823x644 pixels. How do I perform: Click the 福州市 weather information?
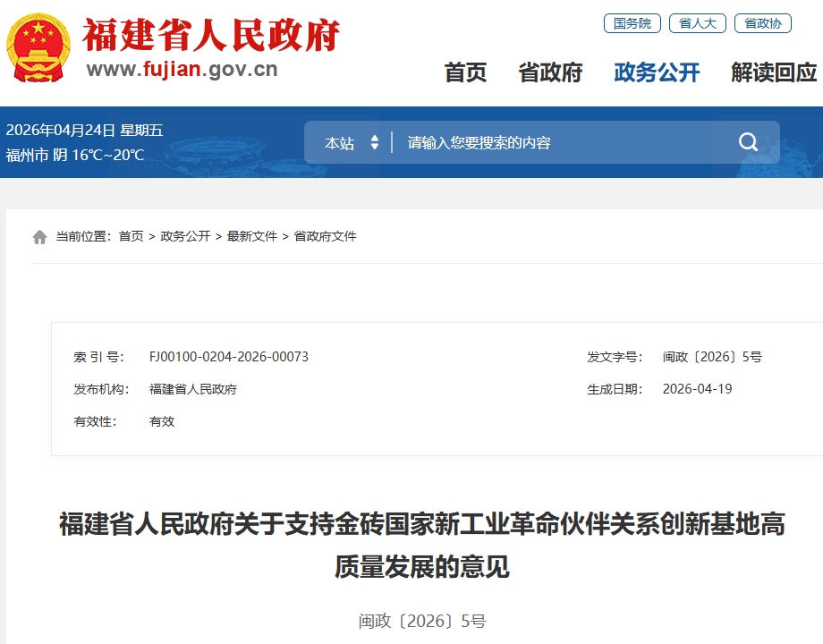[75, 155]
